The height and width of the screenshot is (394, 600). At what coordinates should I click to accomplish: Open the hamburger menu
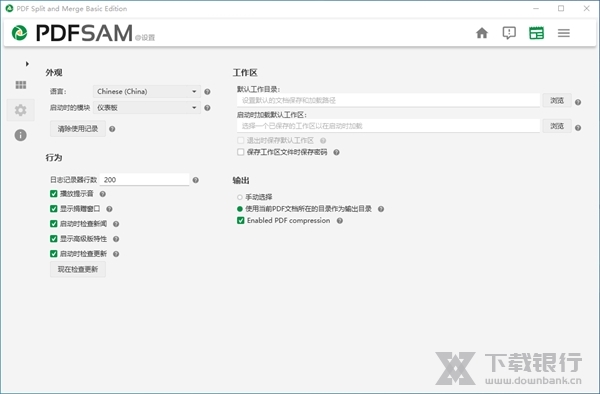pos(564,33)
